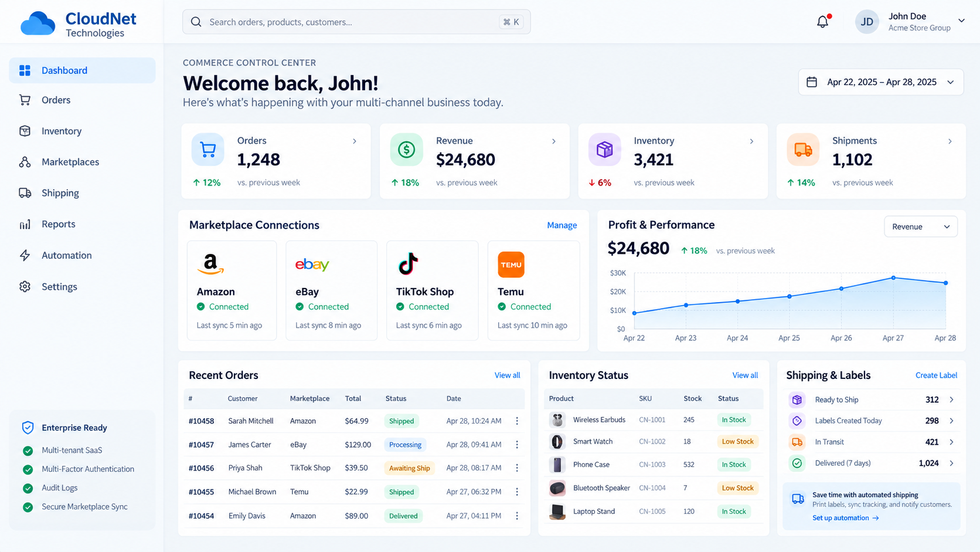Expand the Orders card arrow
The image size is (980, 552).
355,141
